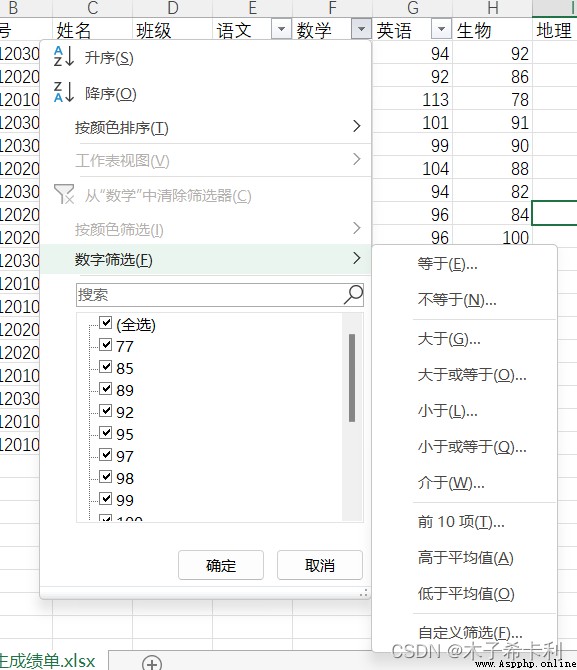Click the filter list vertical scrollbar
Image resolution: width=577 pixels, height=670 pixels.
352,378
